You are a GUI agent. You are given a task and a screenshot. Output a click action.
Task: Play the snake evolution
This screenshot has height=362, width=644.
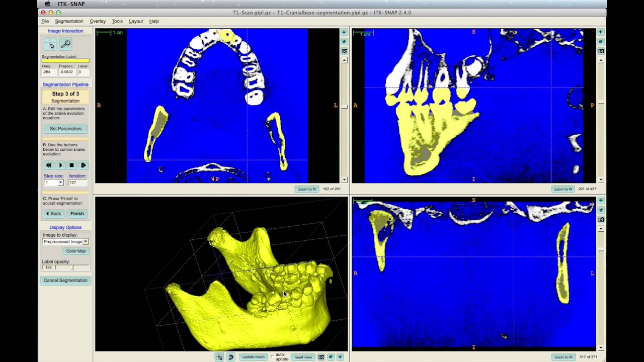[x=60, y=165]
